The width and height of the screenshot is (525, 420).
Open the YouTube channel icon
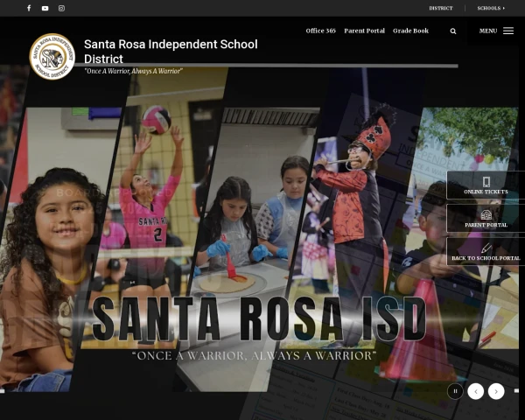[x=45, y=8]
